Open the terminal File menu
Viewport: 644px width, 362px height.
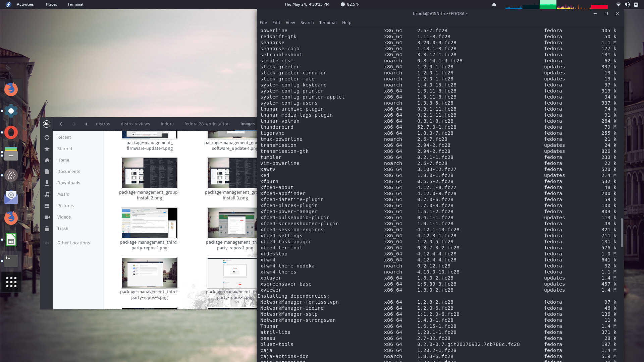coord(263,22)
